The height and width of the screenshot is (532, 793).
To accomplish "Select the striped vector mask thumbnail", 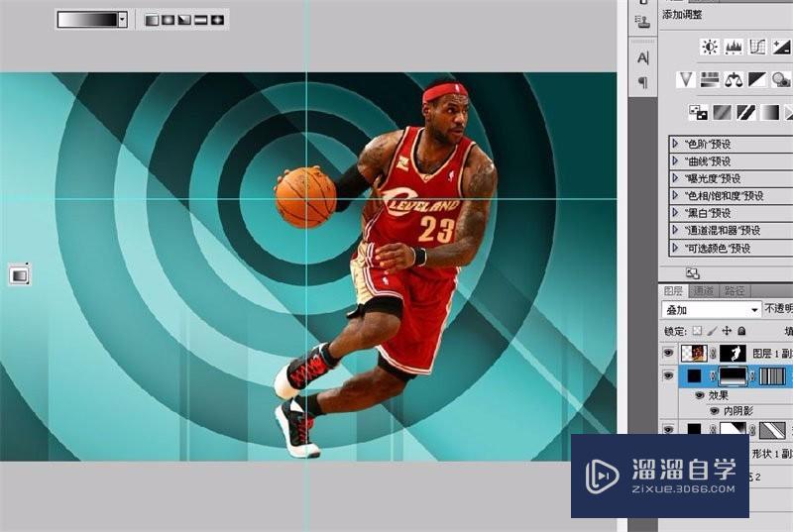I will [772, 376].
